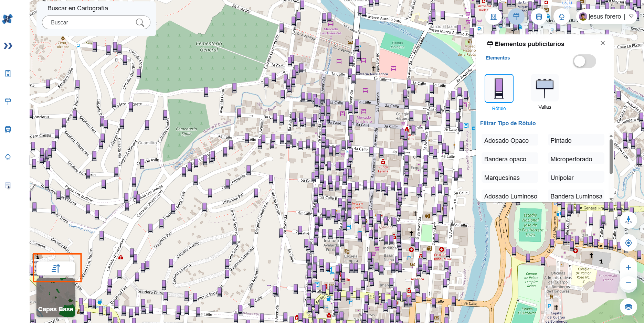Screen dimensions: 644x323
Task: Select the Rótulo element type
Action: pos(499,89)
